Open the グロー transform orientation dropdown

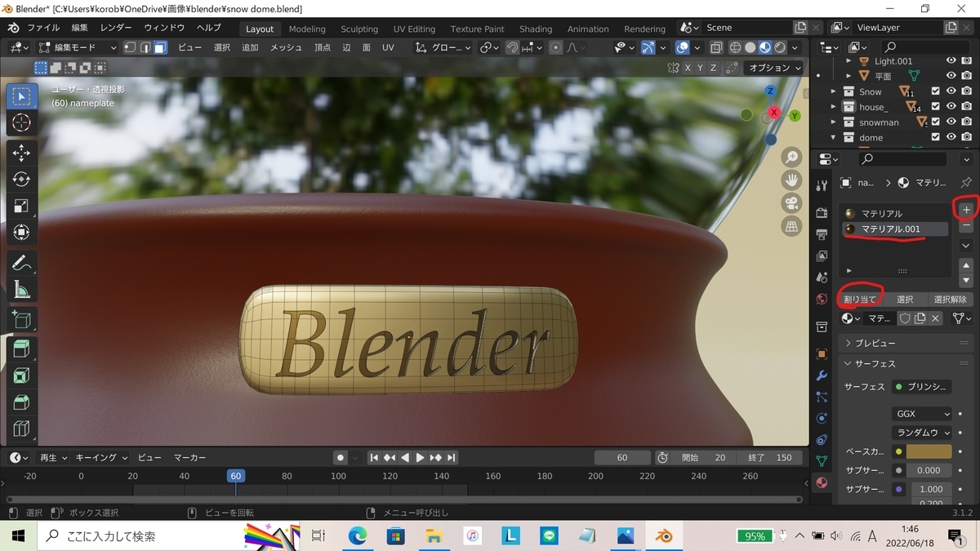tap(443, 47)
